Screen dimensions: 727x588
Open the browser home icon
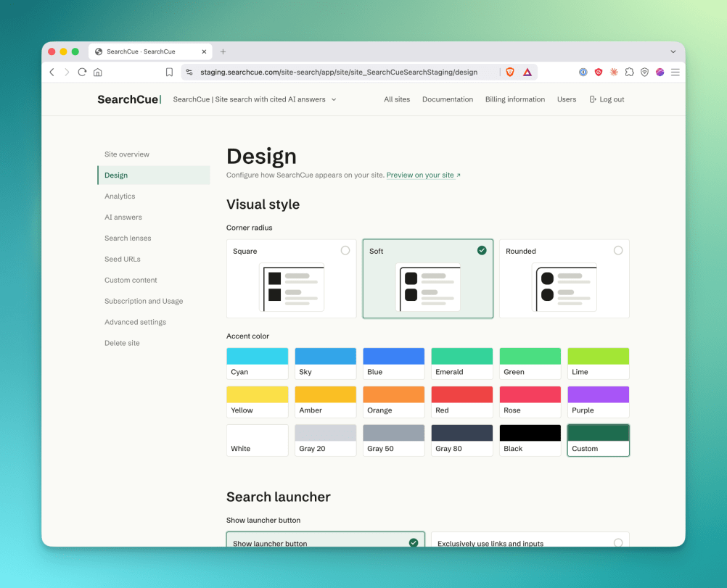98,73
